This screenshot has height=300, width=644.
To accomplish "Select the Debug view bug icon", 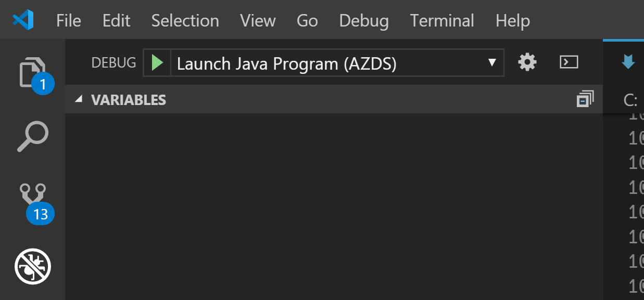I will pos(32,266).
